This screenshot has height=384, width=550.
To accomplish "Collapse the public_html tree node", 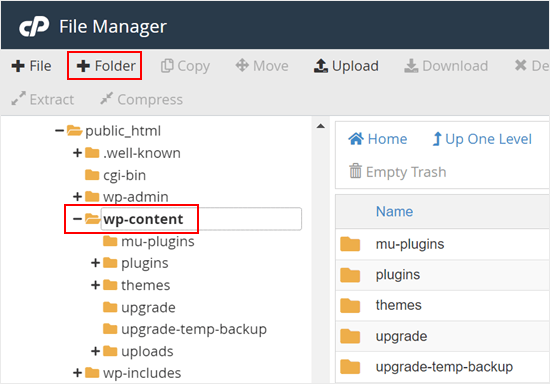I will (x=59, y=131).
